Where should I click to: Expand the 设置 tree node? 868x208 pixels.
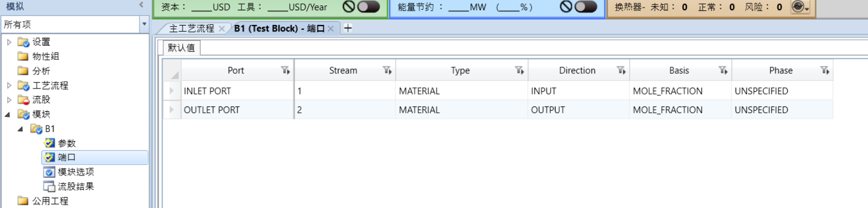pyautogui.click(x=9, y=42)
